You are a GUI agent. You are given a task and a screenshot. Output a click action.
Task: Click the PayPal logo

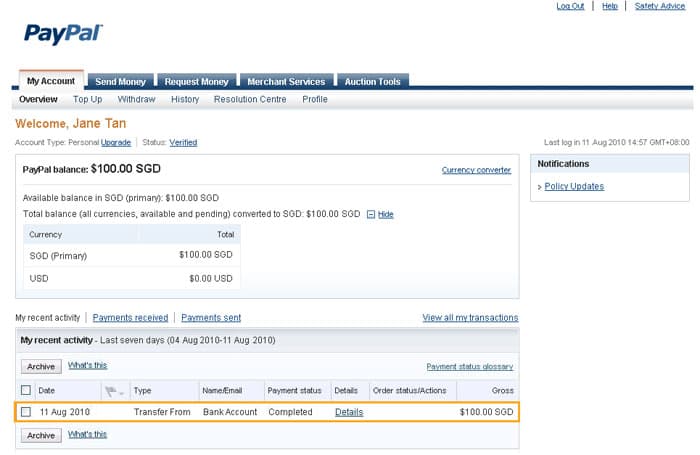tap(63, 35)
